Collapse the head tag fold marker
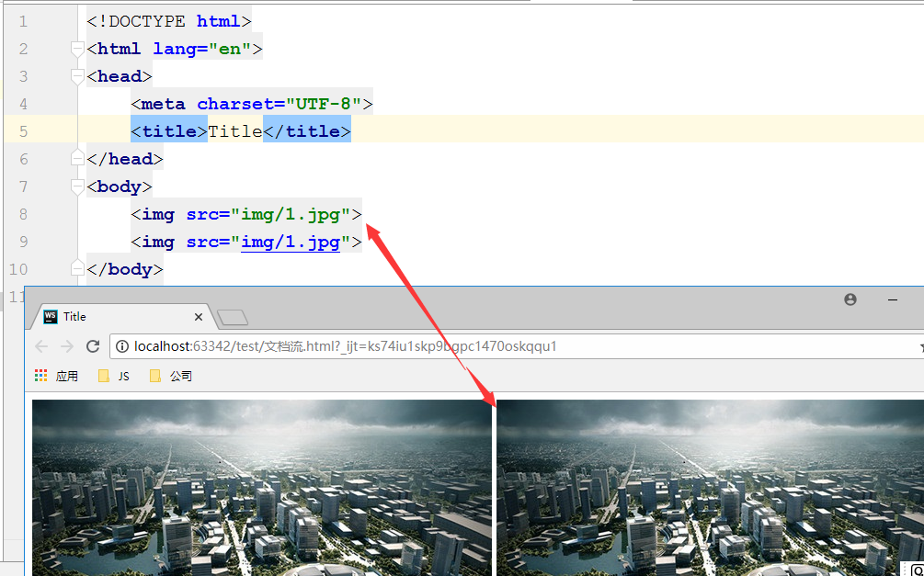 (77, 76)
